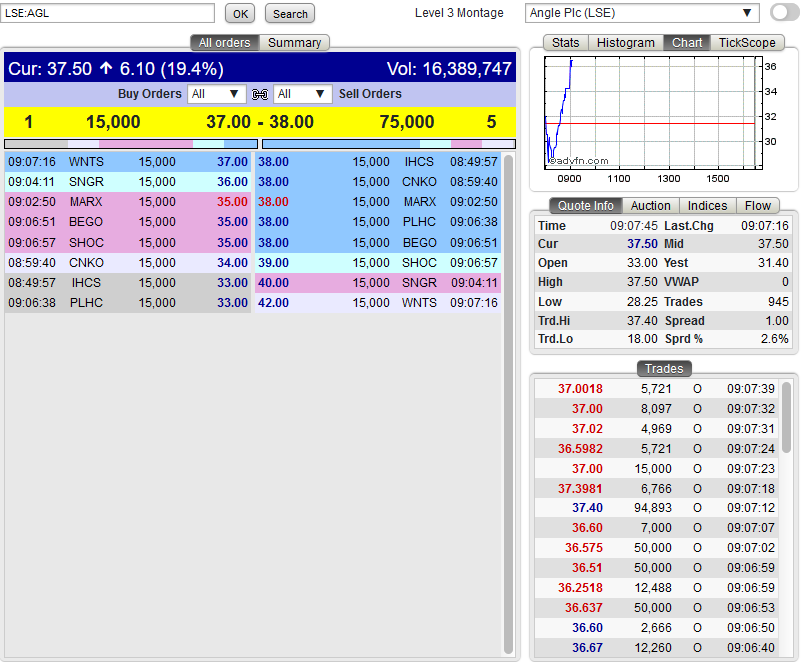Select the IHCS buy order at 33.00

[128, 282]
